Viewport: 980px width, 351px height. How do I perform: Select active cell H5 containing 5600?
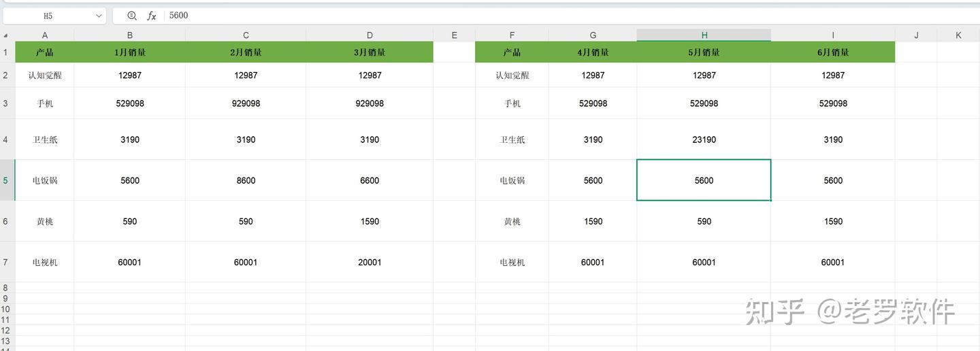click(704, 180)
